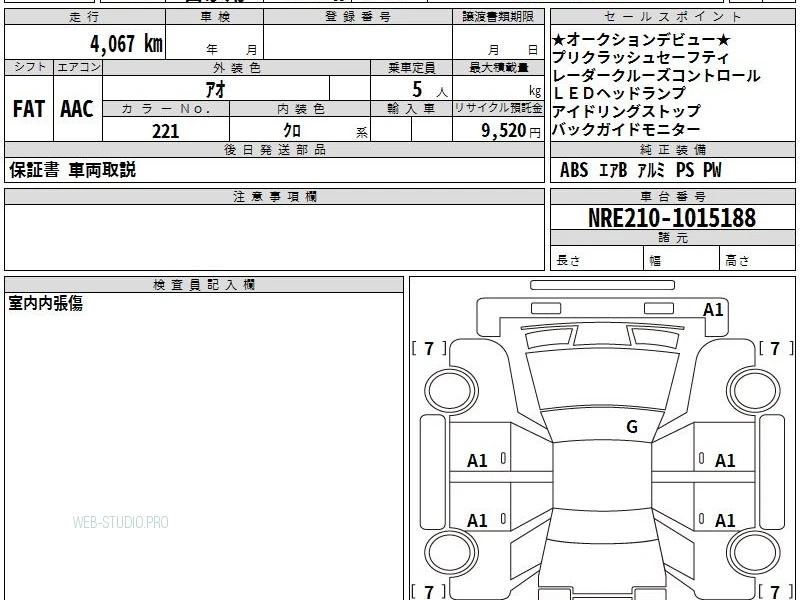This screenshot has height=600, width=800.
Task: Click the 譲渡書類期限 header
Action: (x=498, y=17)
